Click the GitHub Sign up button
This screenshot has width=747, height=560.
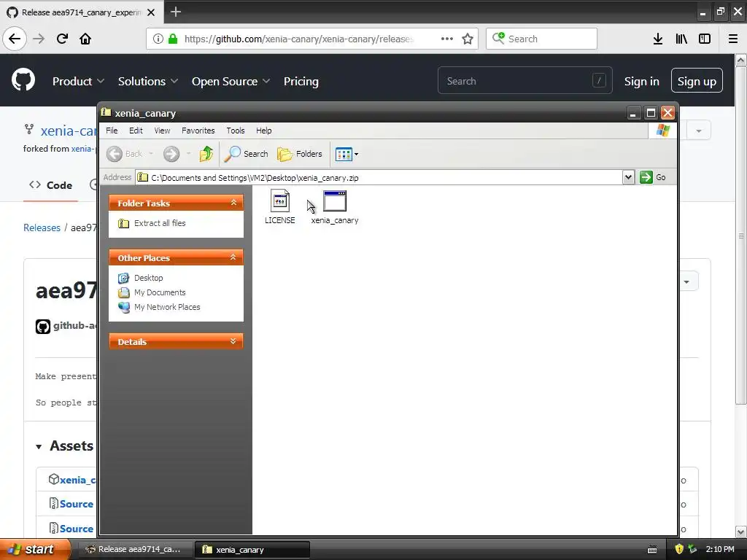(x=697, y=80)
